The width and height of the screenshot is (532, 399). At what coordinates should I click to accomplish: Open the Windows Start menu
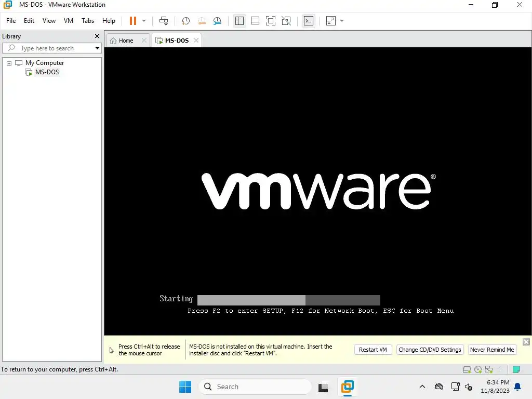tap(185, 387)
